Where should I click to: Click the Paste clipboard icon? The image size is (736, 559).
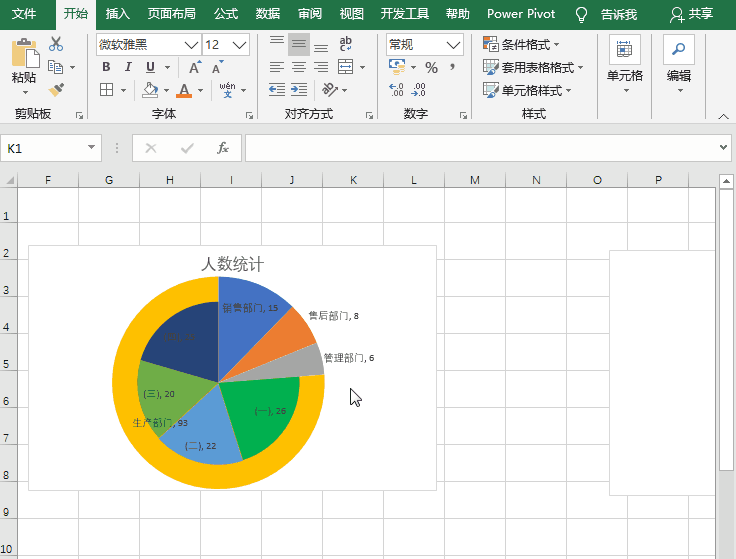click(x=24, y=53)
